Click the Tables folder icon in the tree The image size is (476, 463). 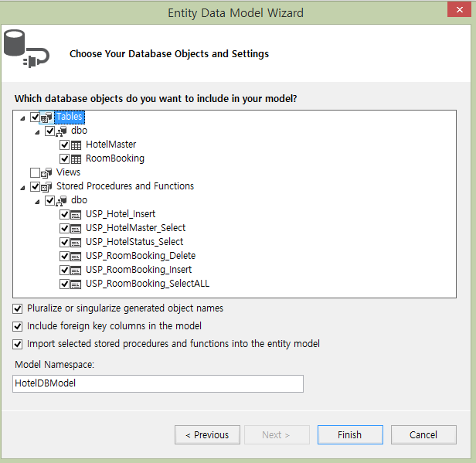pos(46,117)
